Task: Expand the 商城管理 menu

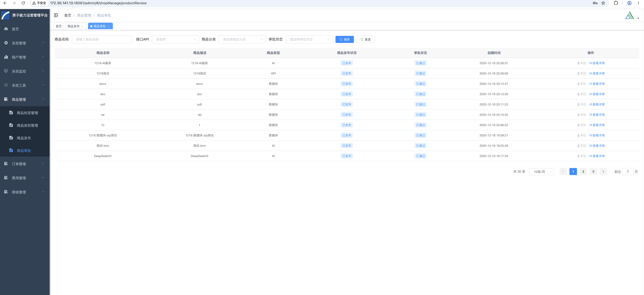Action: click(25, 192)
